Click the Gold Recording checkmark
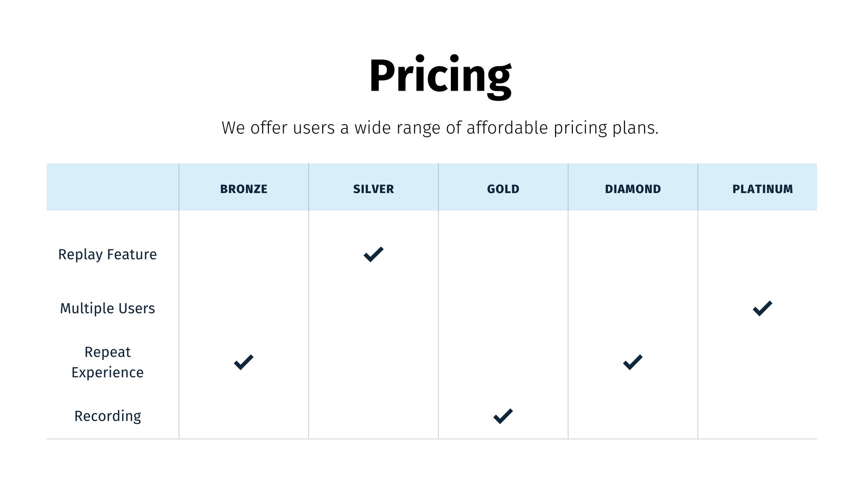This screenshot has height=488, width=868. 503,416
